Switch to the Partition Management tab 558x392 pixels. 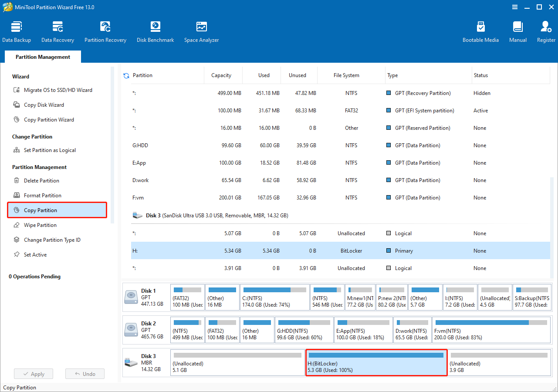pyautogui.click(x=42, y=57)
